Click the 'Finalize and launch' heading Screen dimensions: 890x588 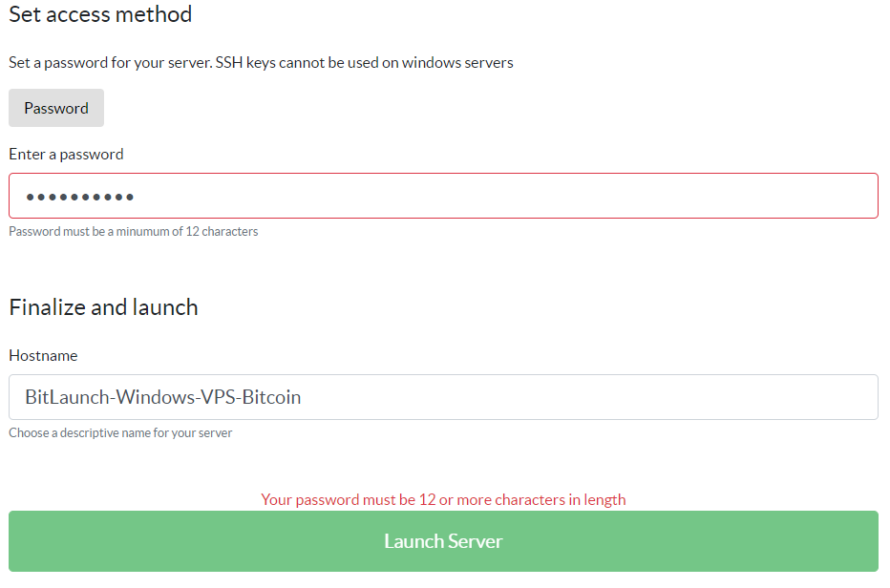coord(103,307)
